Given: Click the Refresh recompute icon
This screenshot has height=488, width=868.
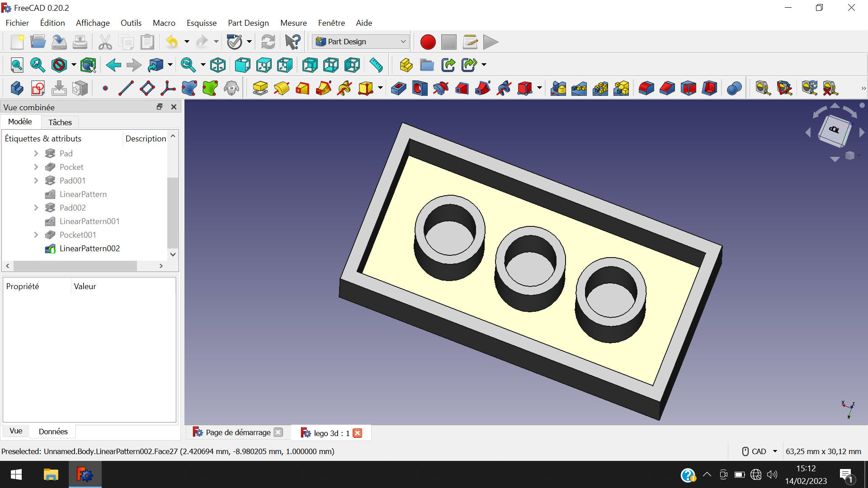Looking at the screenshot, I should coord(268,42).
